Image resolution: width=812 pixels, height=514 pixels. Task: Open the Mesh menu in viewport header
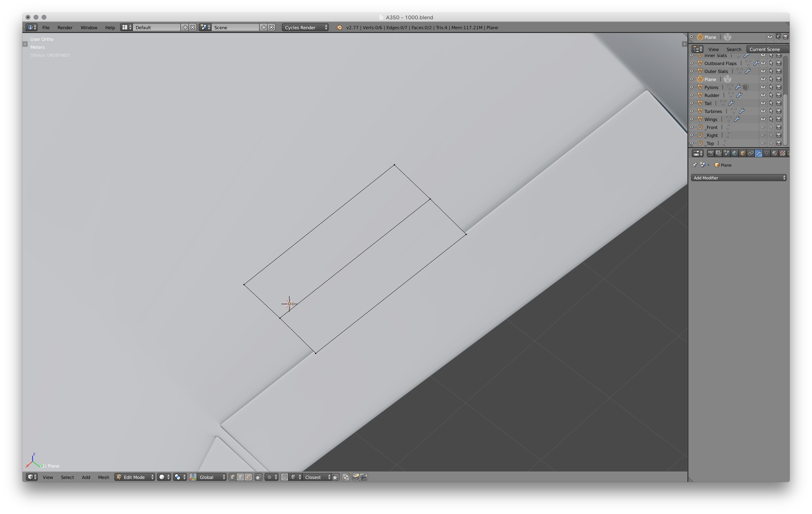[x=104, y=477]
